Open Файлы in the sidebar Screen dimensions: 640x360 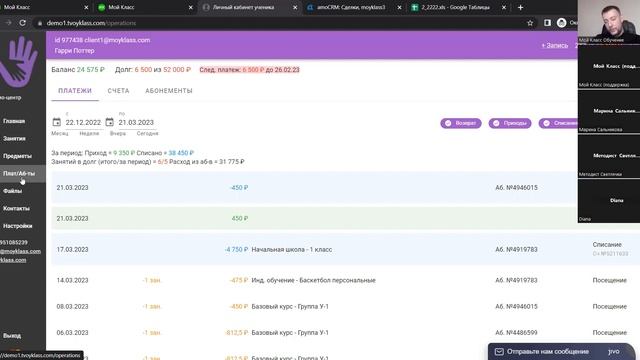pyautogui.click(x=12, y=191)
